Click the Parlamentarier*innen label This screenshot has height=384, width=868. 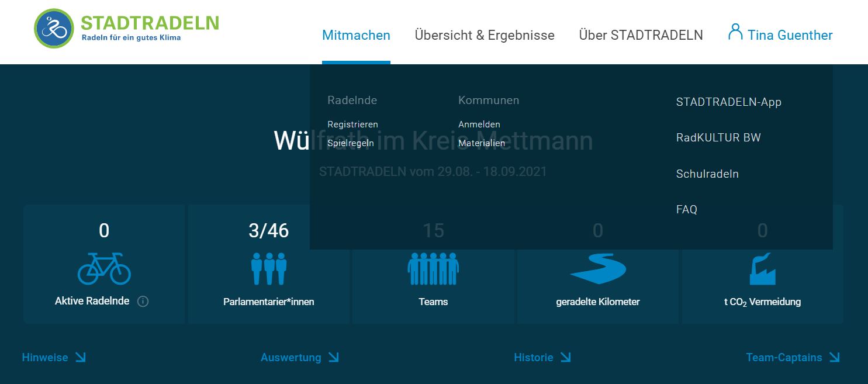click(269, 302)
